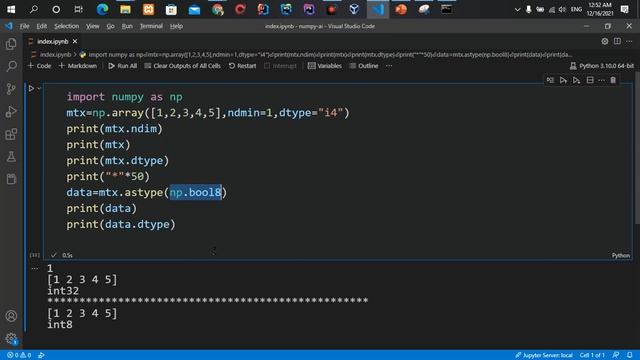Viewport: 640px width, 360px height.
Task: Open notebook settings gear in editor title
Action: [x=604, y=41]
